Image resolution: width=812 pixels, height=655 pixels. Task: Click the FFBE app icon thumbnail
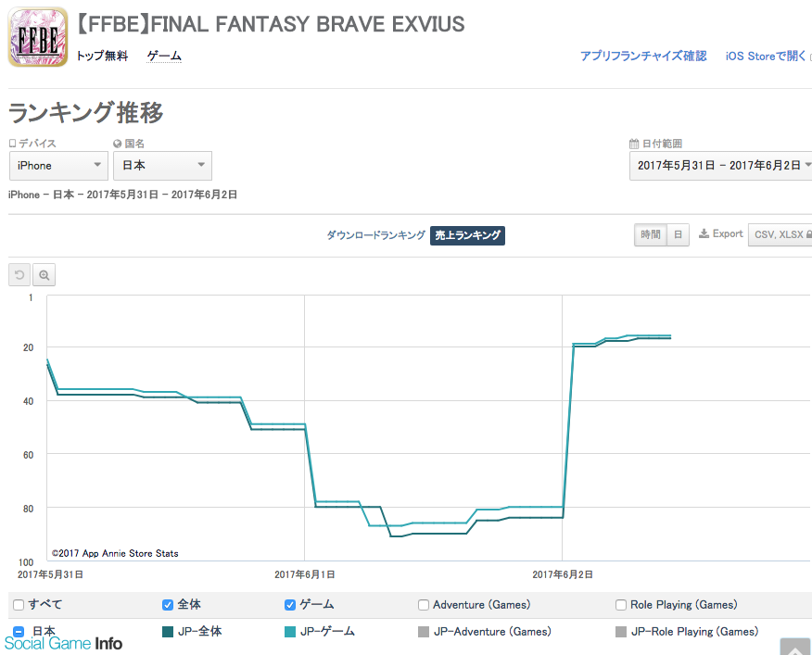pyautogui.click(x=38, y=37)
